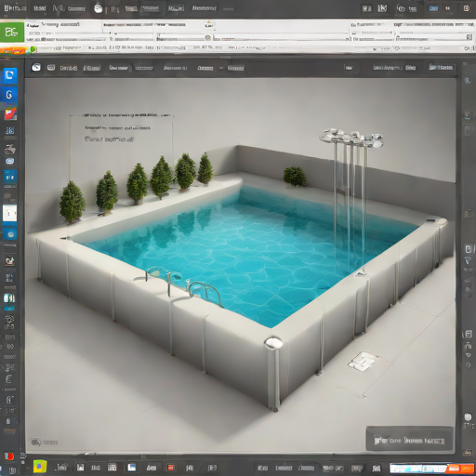Click the dark overlay button in viewport corner
This screenshot has width=476, height=476.
pos(409,440)
